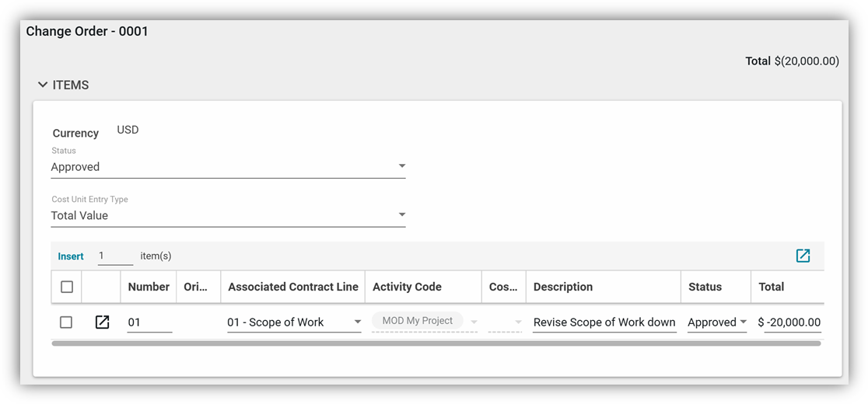This screenshot has width=868, height=404.
Task: Check the checkbox for item row 01
Action: pyautogui.click(x=67, y=322)
